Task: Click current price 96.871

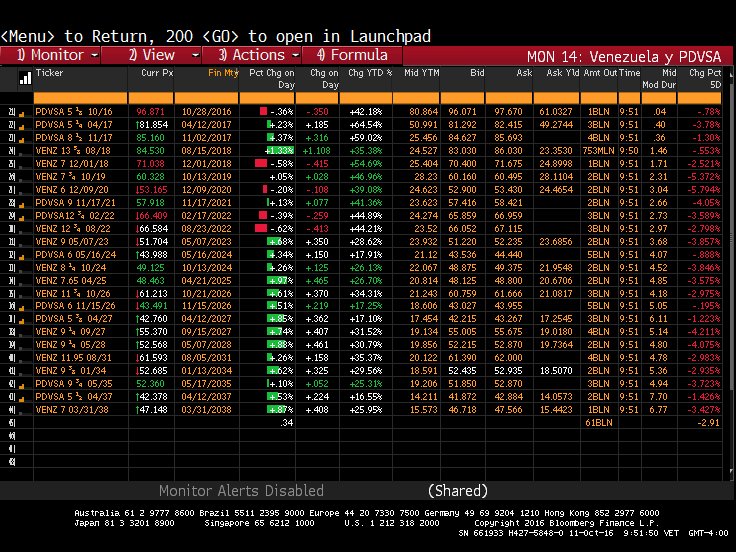Action: tap(151, 112)
